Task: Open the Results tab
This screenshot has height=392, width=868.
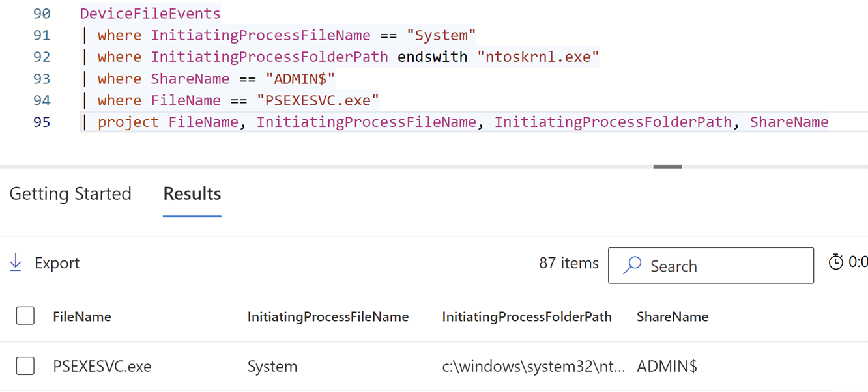Action: pyautogui.click(x=192, y=194)
